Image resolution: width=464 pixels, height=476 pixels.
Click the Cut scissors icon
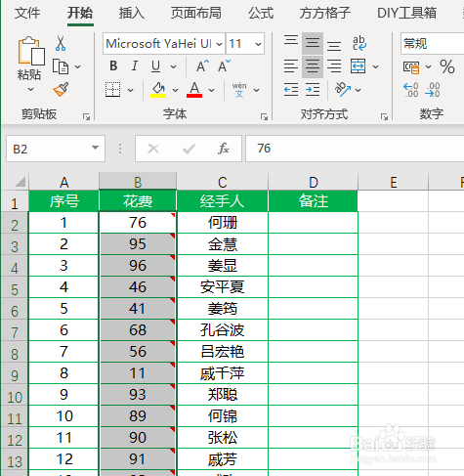click(x=61, y=43)
